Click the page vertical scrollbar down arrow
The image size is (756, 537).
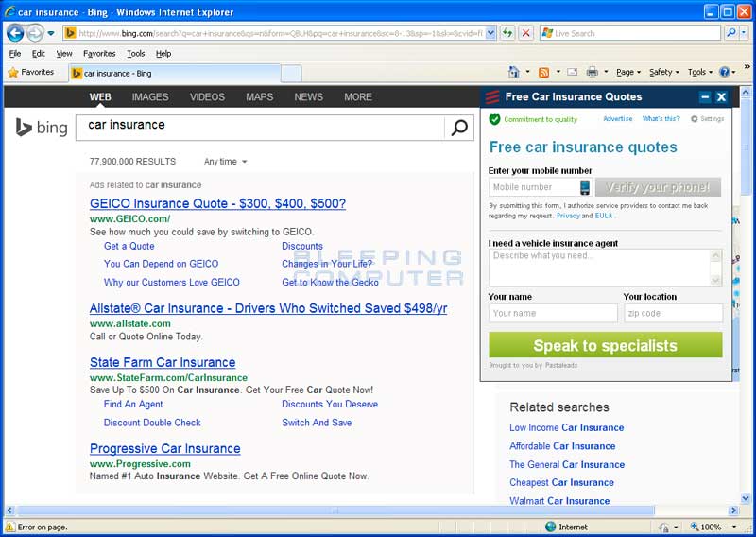(746, 498)
